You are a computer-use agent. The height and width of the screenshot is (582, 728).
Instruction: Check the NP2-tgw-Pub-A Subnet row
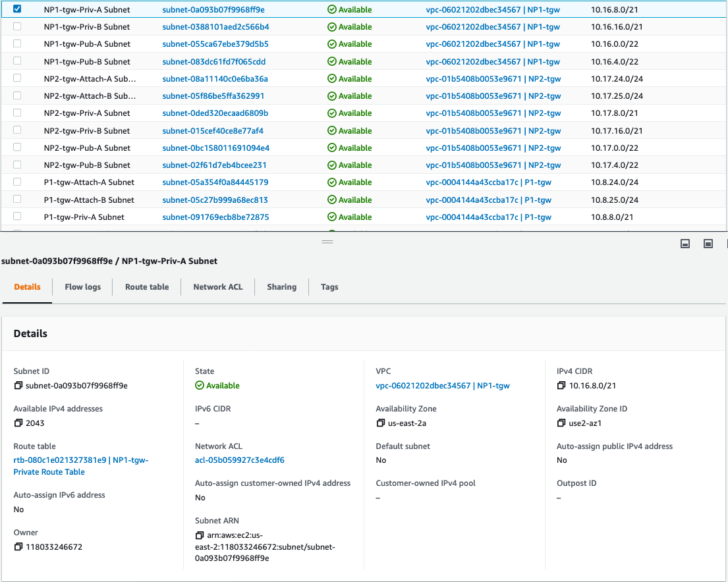click(17, 147)
